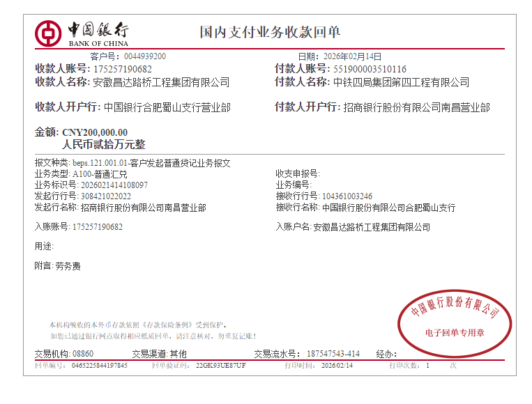Click the amount in words 人民币贰拾万元整
This screenshot has width=532, height=404.
[x=104, y=145]
